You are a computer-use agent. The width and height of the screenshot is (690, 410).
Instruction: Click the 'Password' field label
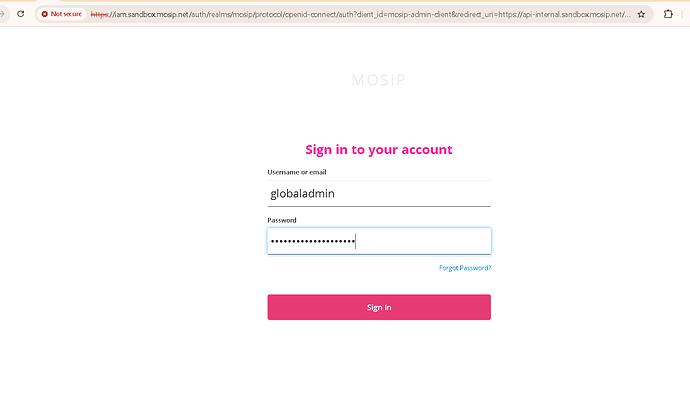point(282,220)
